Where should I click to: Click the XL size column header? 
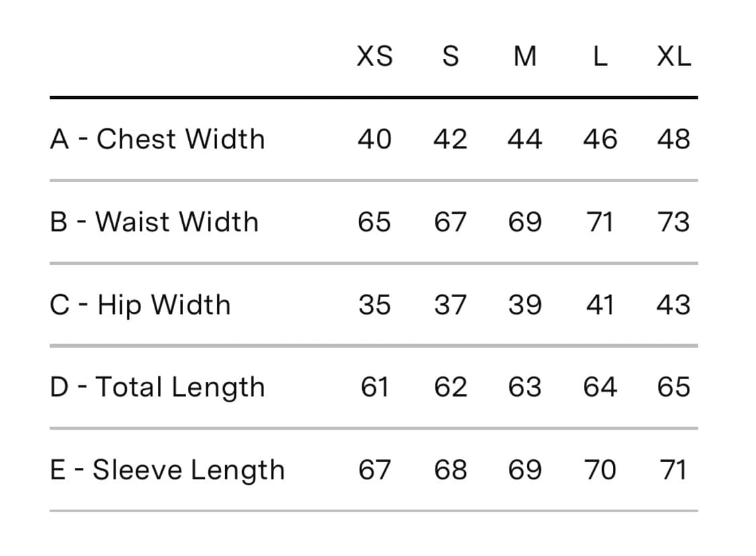click(674, 56)
